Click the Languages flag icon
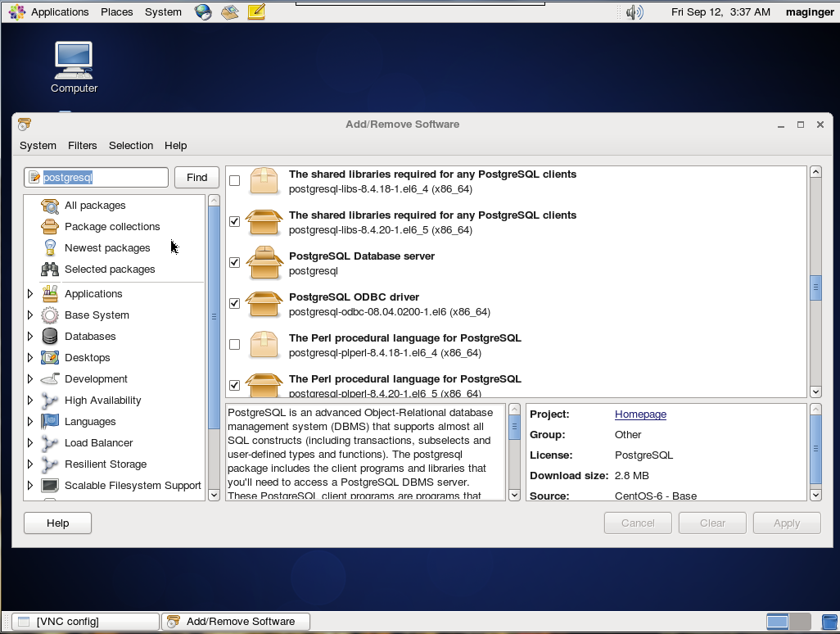 [x=50, y=421]
